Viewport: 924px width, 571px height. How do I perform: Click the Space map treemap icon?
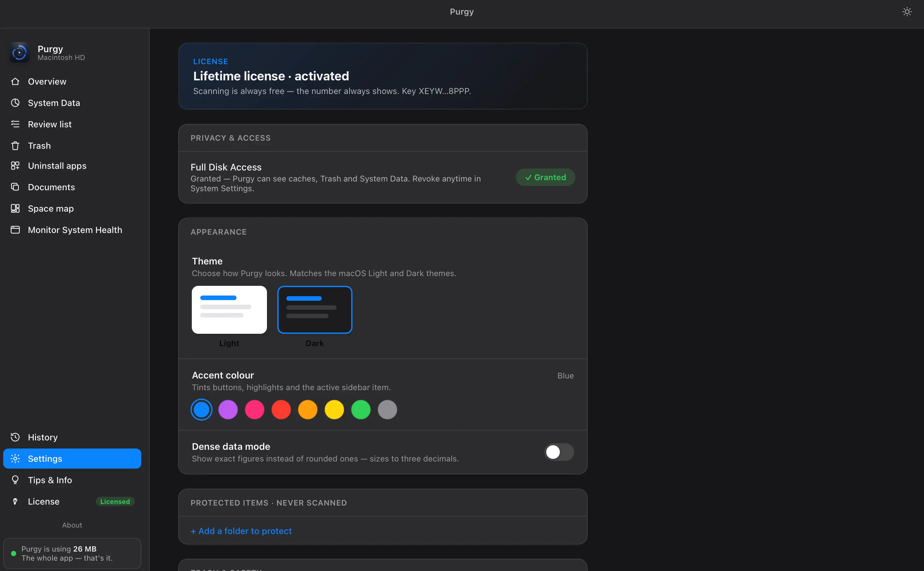[x=15, y=208]
